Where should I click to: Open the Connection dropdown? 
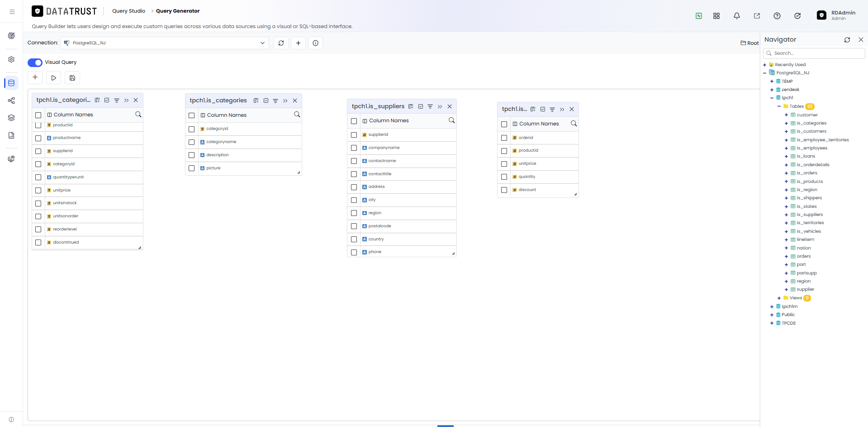[x=165, y=43]
